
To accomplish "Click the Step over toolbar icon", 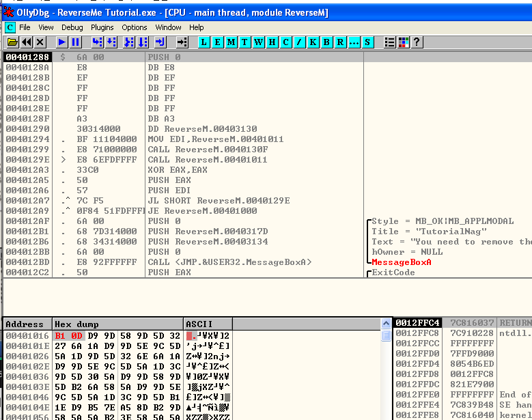I will (x=111, y=42).
